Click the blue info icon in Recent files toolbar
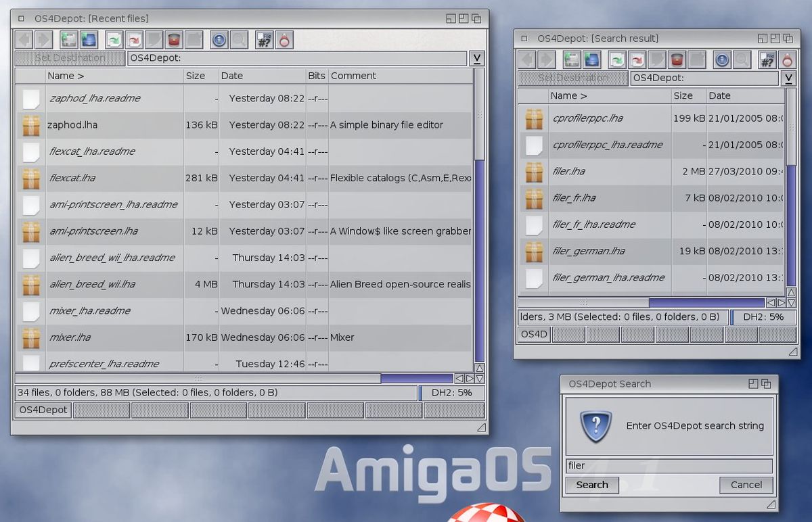This screenshot has height=522, width=812. click(x=219, y=40)
